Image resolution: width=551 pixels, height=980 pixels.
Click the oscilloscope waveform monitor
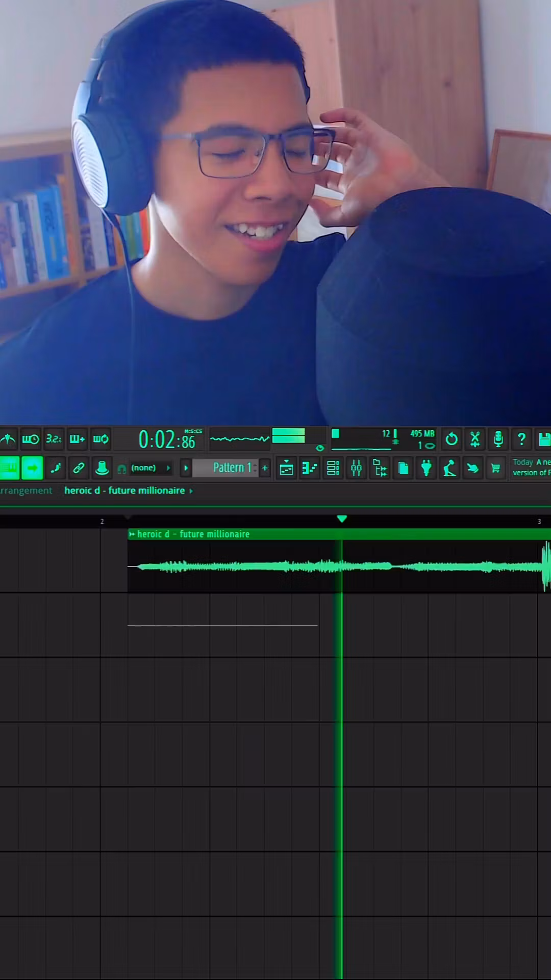point(239,439)
